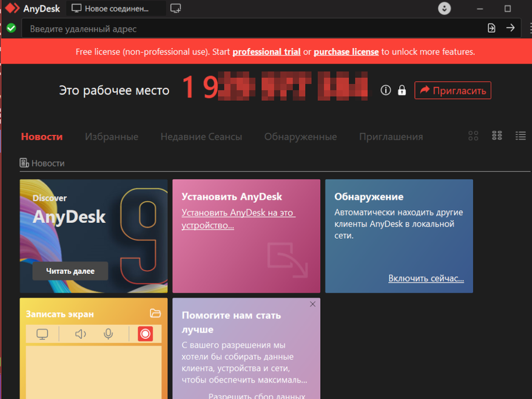This screenshot has height=399, width=532.
Task: Switch to the 'Избранные' tab
Action: pyautogui.click(x=112, y=137)
